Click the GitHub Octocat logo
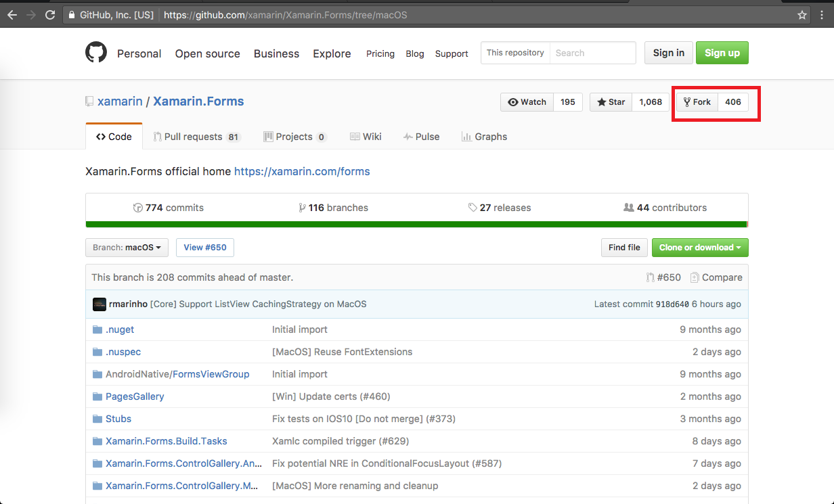This screenshot has height=504, width=834. [96, 53]
